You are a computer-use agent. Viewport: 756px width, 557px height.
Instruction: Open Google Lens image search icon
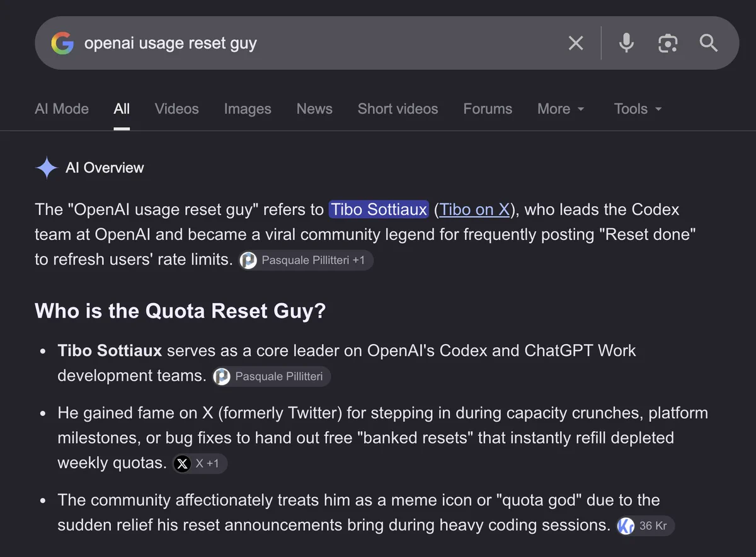coord(668,43)
